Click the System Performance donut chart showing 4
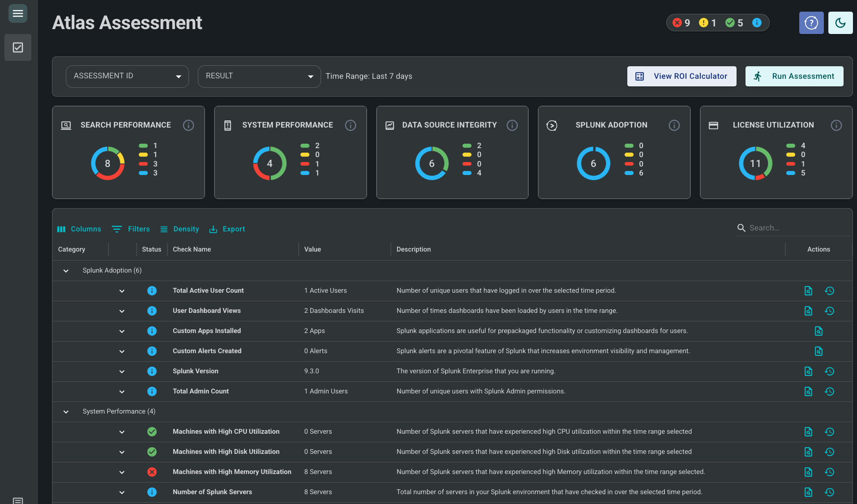This screenshot has height=504, width=857. click(x=270, y=163)
